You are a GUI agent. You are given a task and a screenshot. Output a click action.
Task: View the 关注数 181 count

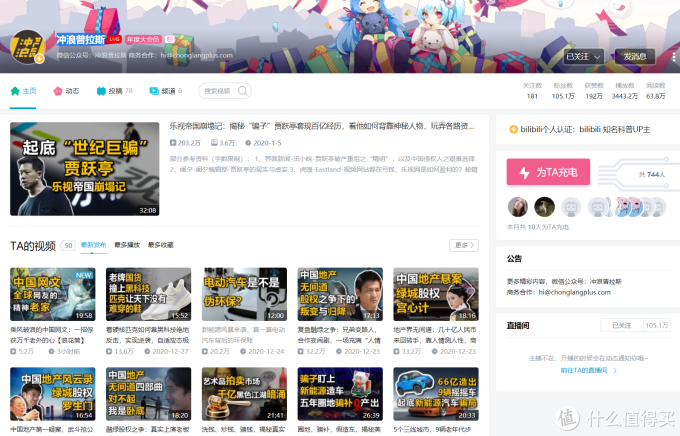[x=532, y=91]
